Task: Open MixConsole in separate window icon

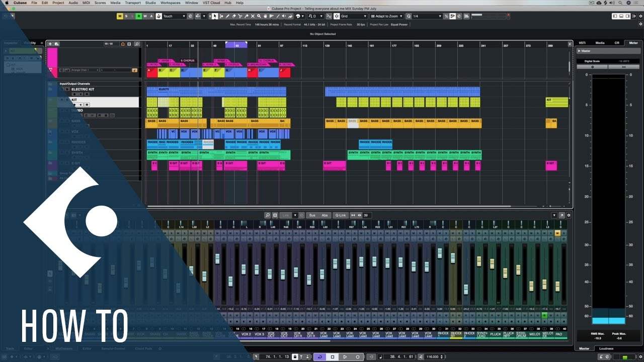Action: (x=561, y=215)
